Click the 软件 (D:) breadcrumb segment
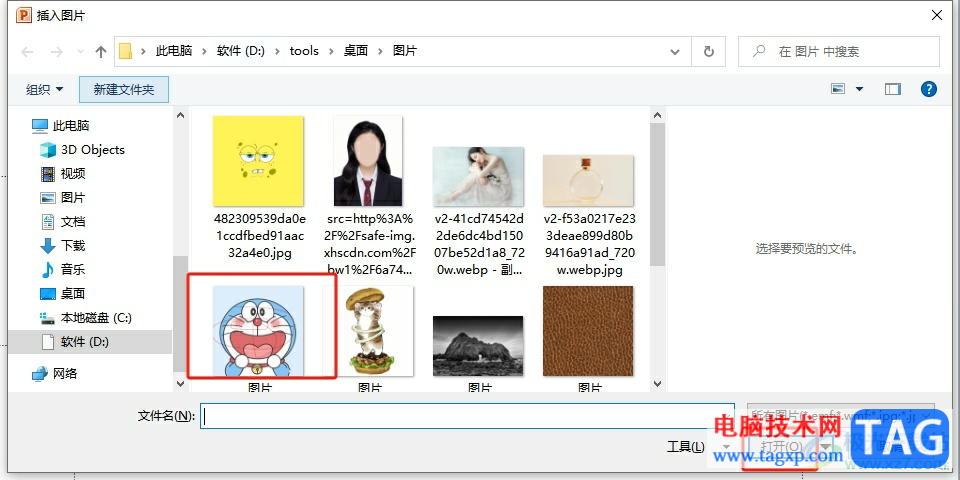The width and height of the screenshot is (960, 480). (x=241, y=51)
